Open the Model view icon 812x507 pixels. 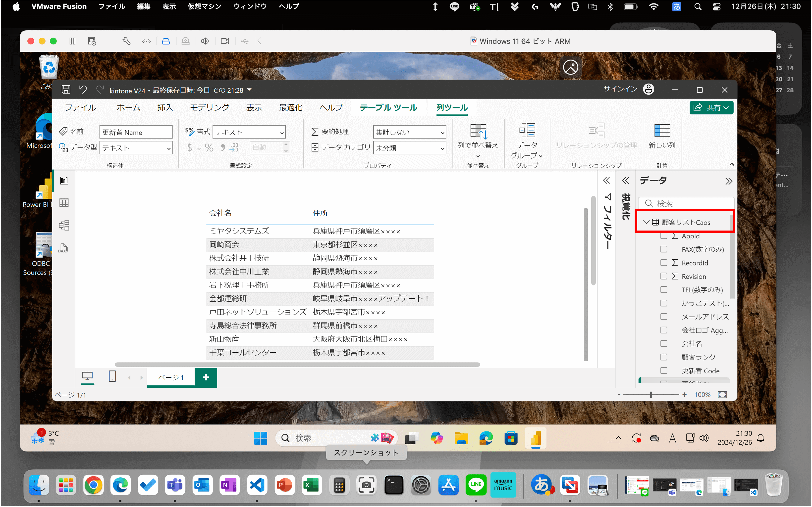click(64, 225)
